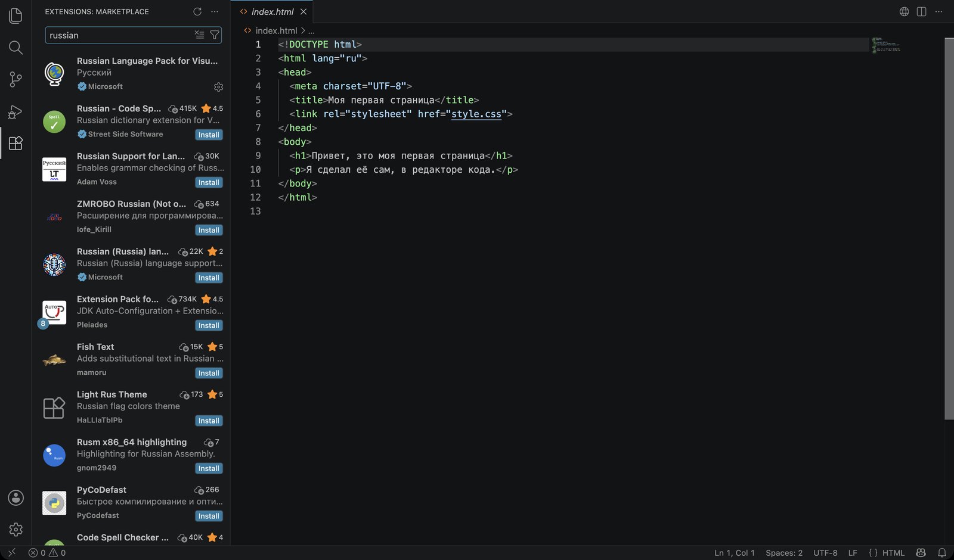Screen dimensions: 954x560
Task: Go to line via Ln 1, Col 1
Action: coord(735,553)
